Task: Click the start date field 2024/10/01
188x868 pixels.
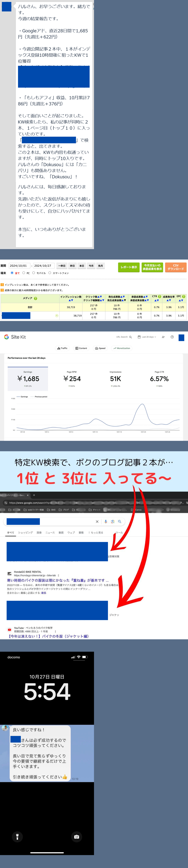Action: 19,266
